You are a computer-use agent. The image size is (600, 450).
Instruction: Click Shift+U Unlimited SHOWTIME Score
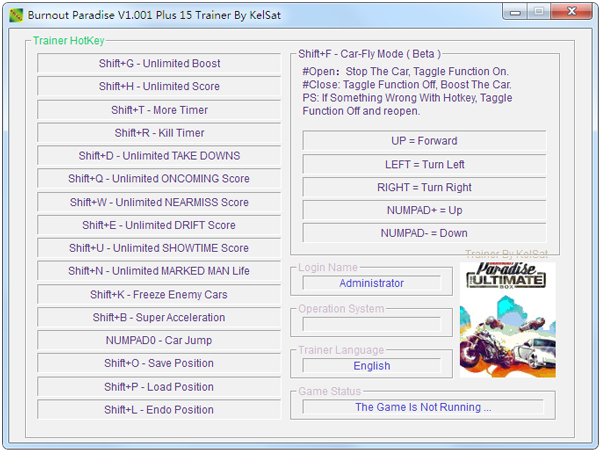point(159,248)
